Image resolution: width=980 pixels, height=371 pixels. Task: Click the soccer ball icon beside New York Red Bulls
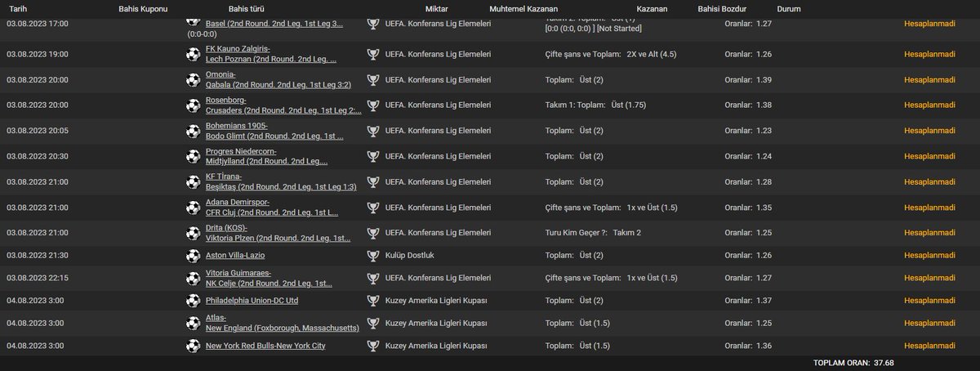click(x=193, y=346)
